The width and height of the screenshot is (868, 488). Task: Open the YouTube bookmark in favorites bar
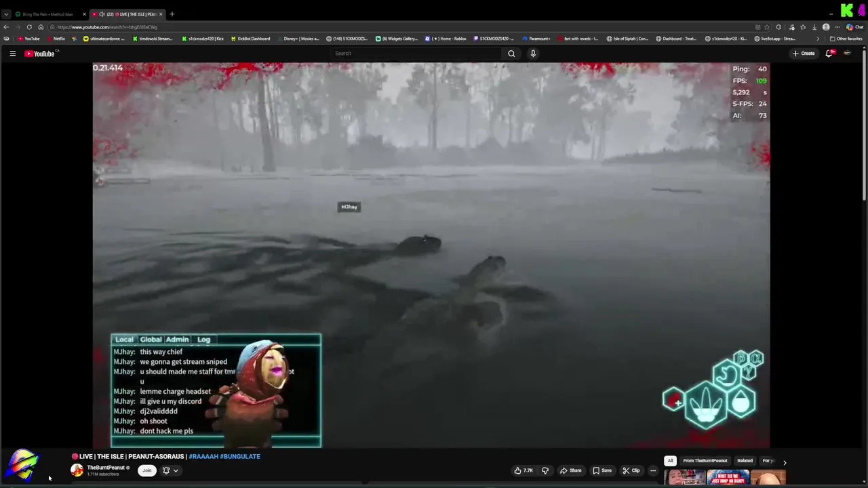tap(28, 39)
